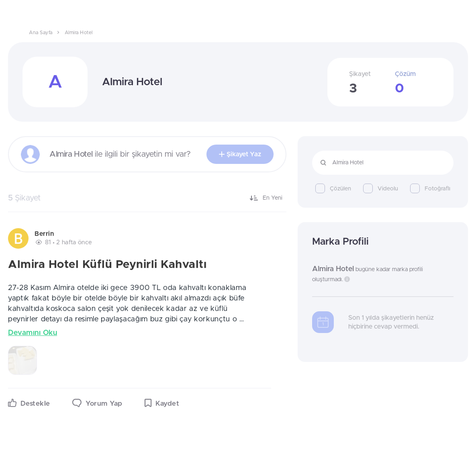Go to Ana Sayfa breadcrumb

click(x=40, y=33)
